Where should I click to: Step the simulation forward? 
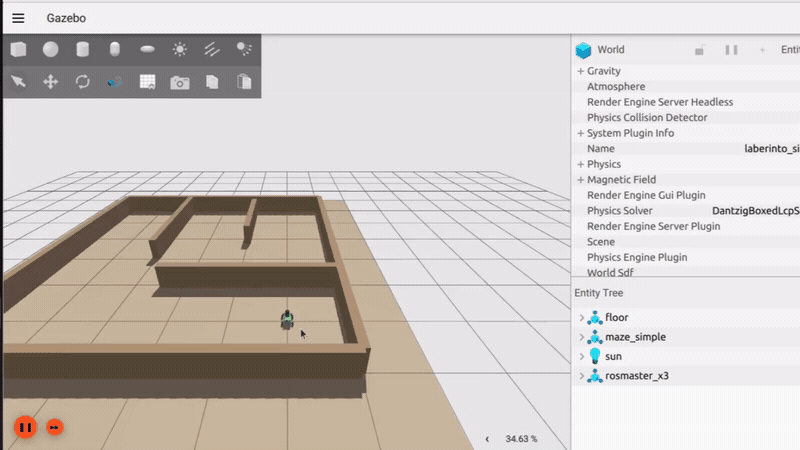tap(55, 427)
